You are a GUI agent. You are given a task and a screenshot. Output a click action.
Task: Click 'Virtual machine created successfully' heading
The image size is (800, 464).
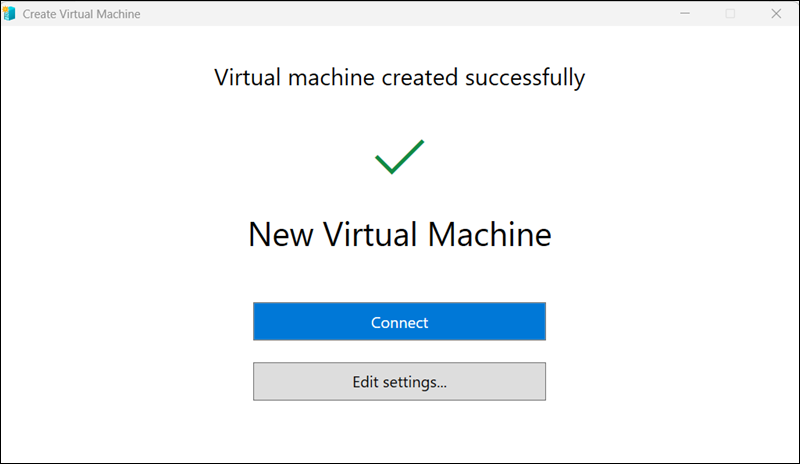(x=399, y=78)
